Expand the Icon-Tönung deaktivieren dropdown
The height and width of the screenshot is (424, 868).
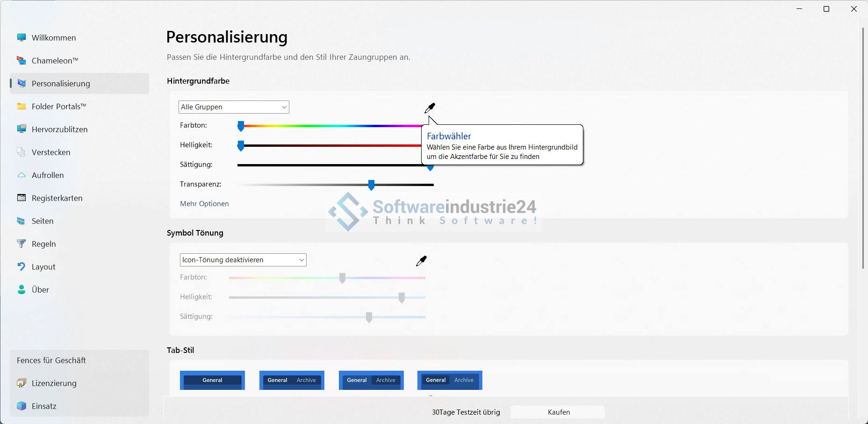(243, 260)
